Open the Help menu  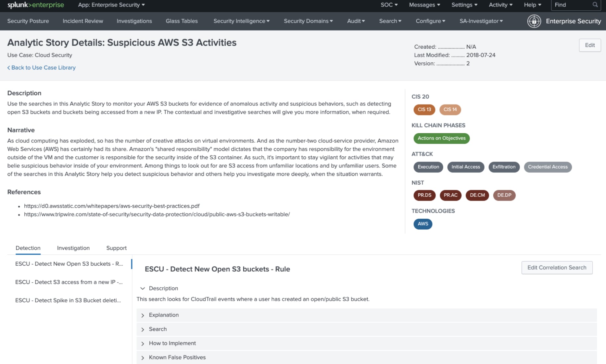click(533, 5)
